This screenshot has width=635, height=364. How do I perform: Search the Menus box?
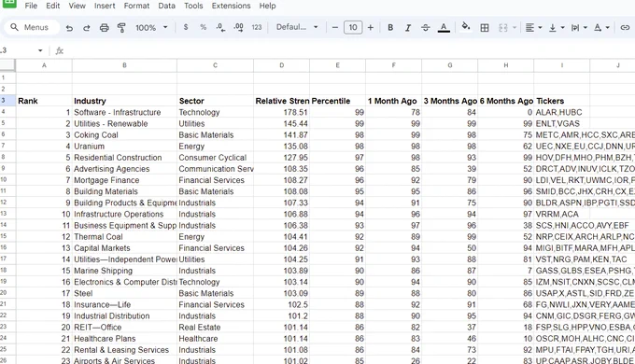(x=32, y=27)
